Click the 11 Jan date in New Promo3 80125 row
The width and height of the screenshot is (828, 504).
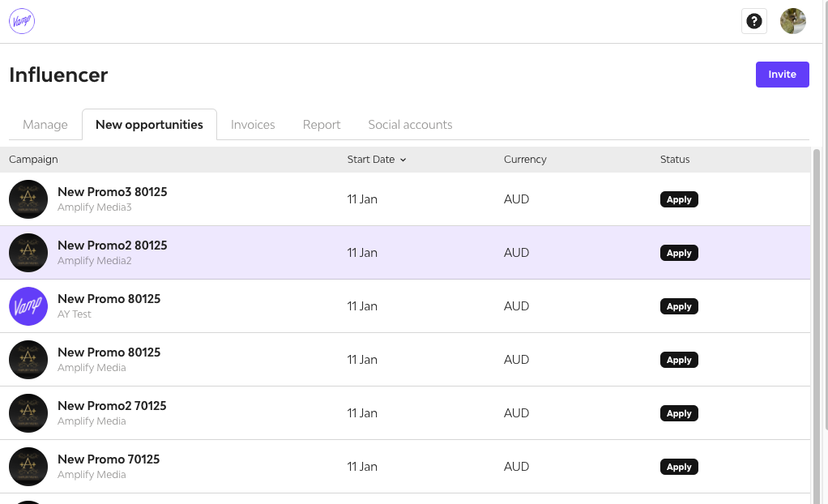[362, 199]
